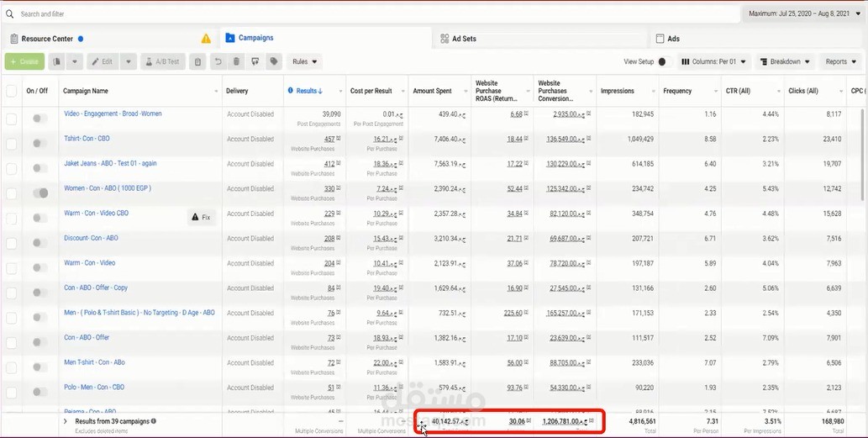Click the tag label icon
Screen dimensions: 868x438
[273, 62]
